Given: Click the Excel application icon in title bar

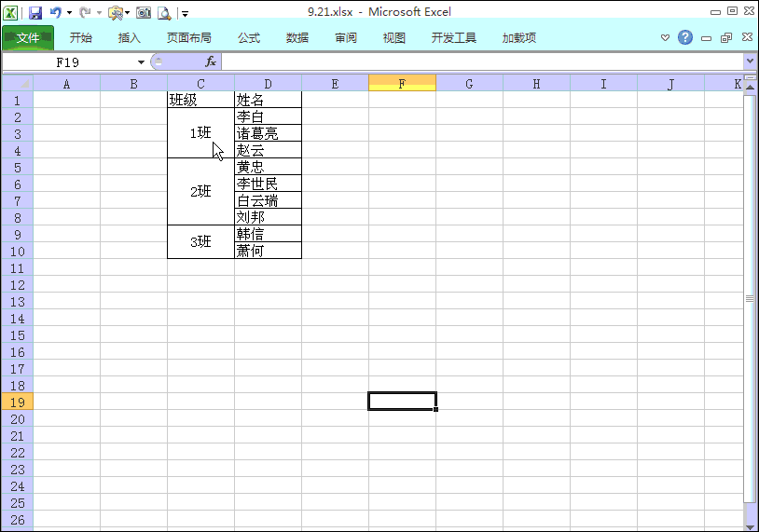Looking at the screenshot, I should pos(10,12).
